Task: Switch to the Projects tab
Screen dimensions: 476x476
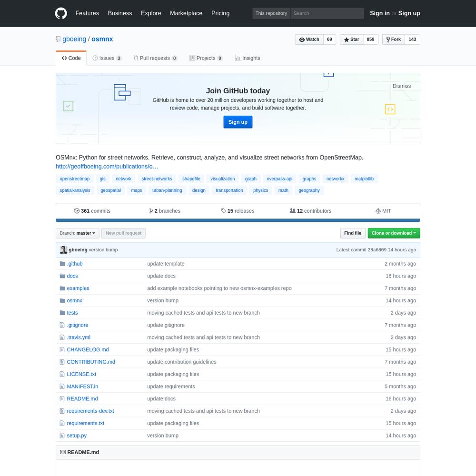Action: tap(206, 58)
